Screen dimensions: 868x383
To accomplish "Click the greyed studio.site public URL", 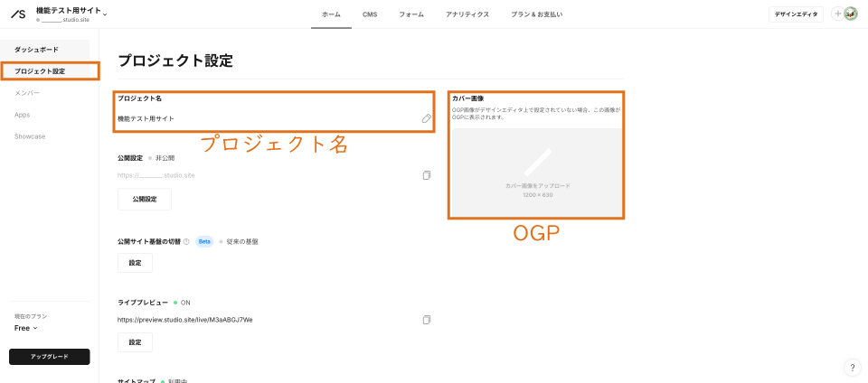I will tap(156, 175).
